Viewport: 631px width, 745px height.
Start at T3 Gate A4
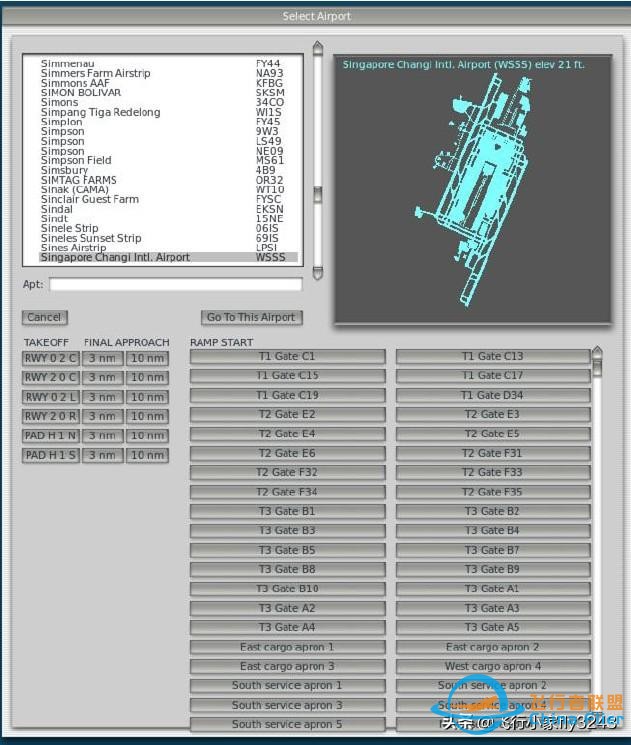click(287, 628)
